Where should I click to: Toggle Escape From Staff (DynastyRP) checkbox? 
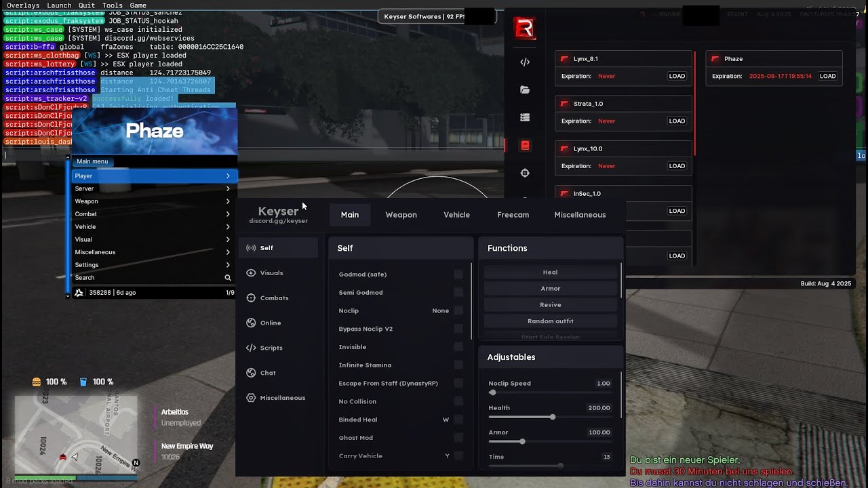(458, 384)
